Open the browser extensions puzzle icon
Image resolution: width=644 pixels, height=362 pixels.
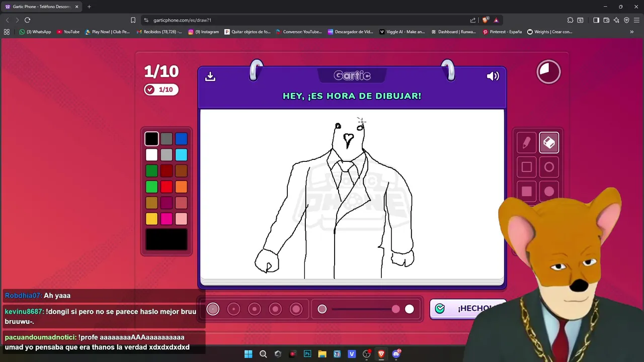tap(570, 20)
